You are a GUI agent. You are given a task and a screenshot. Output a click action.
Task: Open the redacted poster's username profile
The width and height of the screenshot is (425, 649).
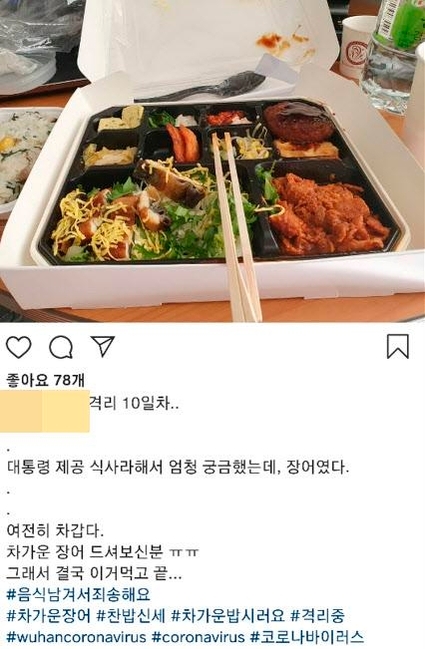[x=45, y=411]
